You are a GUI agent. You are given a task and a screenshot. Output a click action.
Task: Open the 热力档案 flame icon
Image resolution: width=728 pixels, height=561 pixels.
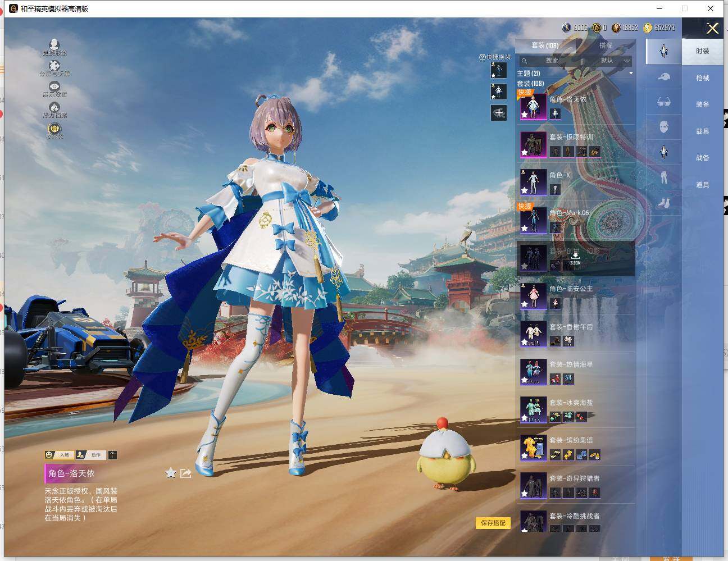click(x=54, y=107)
